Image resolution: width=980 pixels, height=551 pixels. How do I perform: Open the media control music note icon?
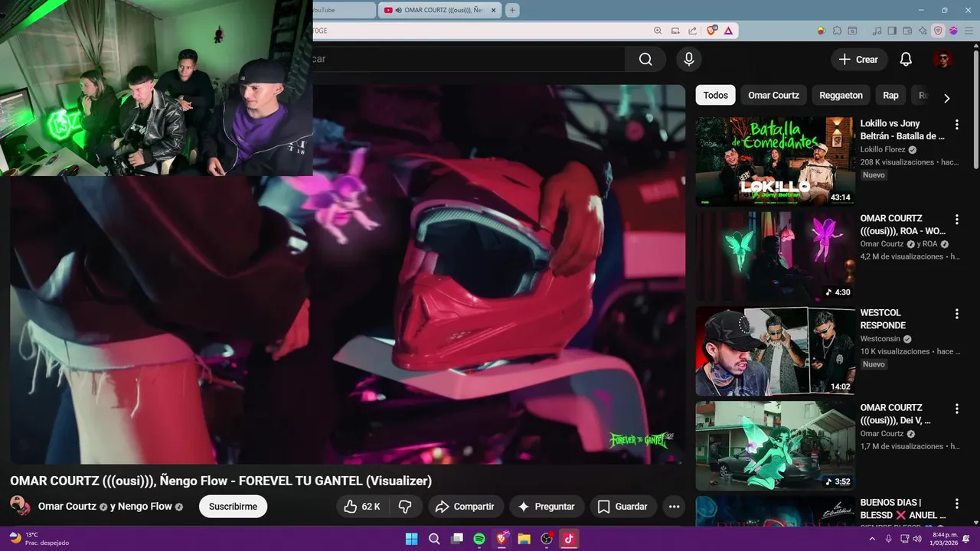tap(877, 31)
